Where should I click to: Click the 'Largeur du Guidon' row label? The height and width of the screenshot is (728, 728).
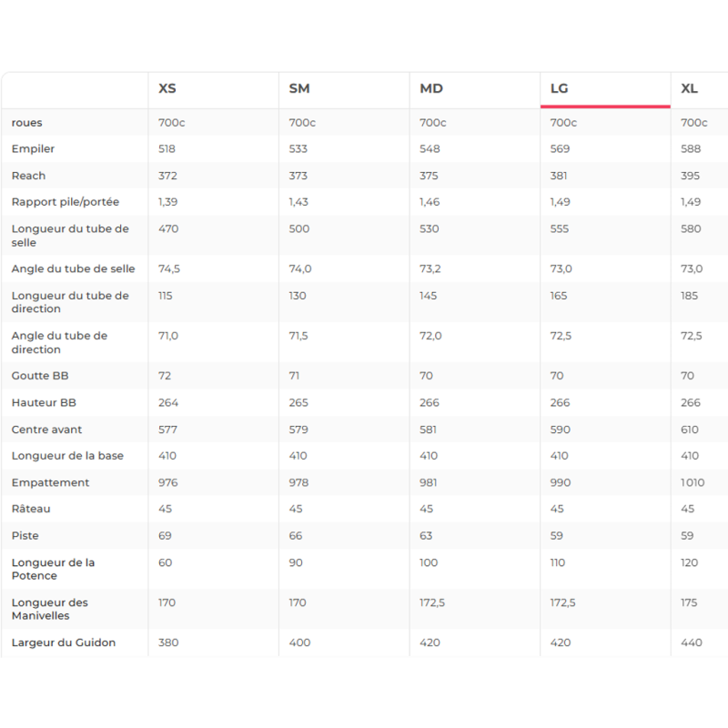pyautogui.click(x=63, y=642)
